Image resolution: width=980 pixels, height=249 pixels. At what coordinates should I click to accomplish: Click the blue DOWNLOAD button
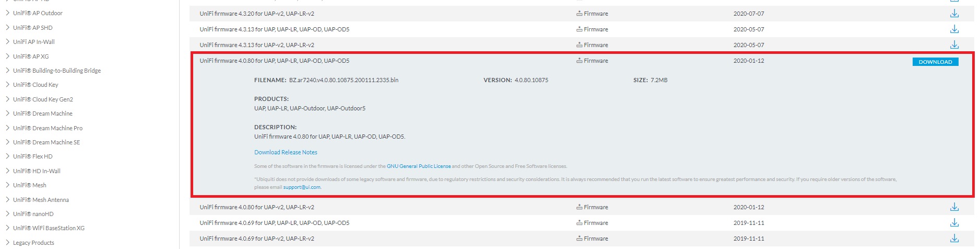pos(935,62)
